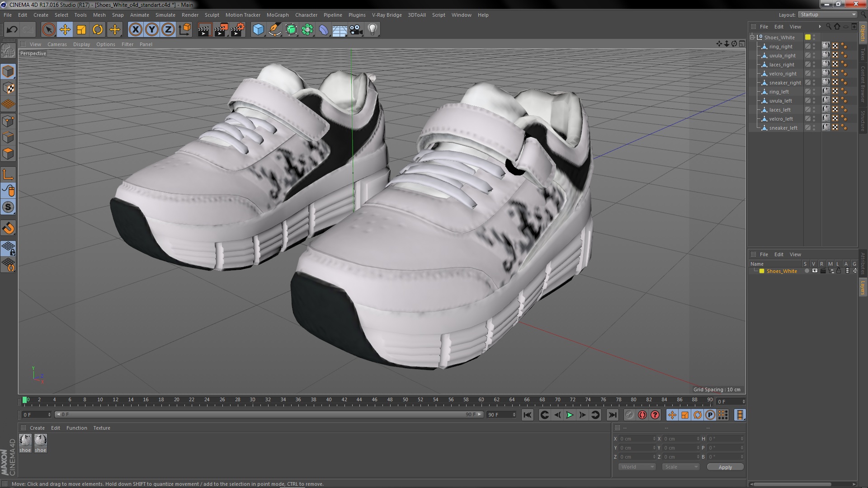868x488 pixels.
Task: Collapse the Shoes_White object hierarchy
Action: [753, 37]
